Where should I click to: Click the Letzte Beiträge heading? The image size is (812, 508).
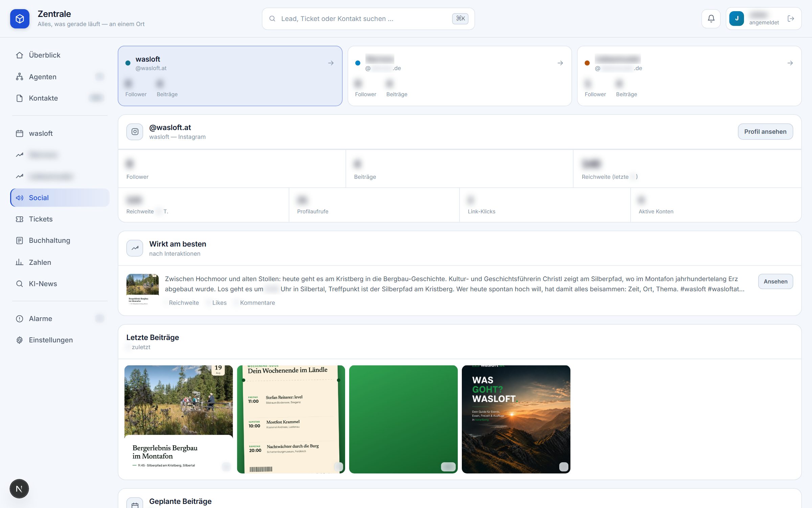pos(153,337)
